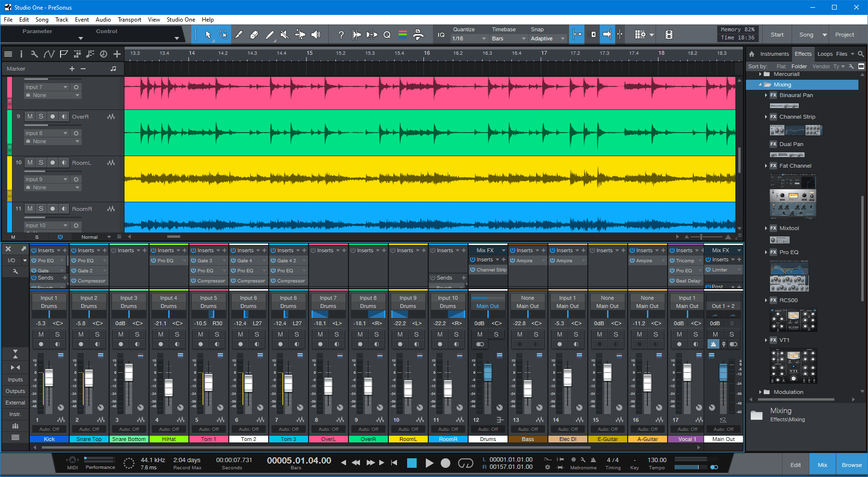This screenshot has width=868, height=477.
Task: Click the tempo value 130.00
Action: coord(657,460)
